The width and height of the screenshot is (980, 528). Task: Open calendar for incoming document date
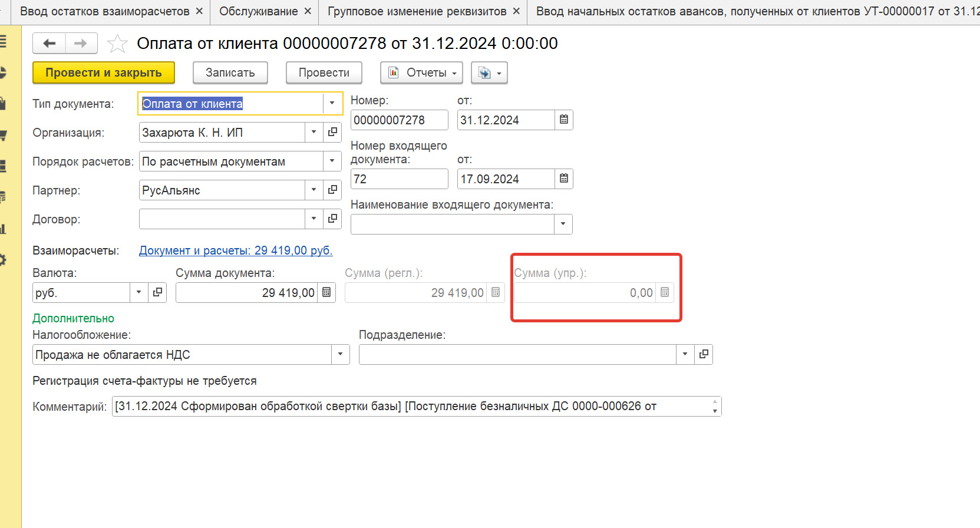[x=564, y=179]
